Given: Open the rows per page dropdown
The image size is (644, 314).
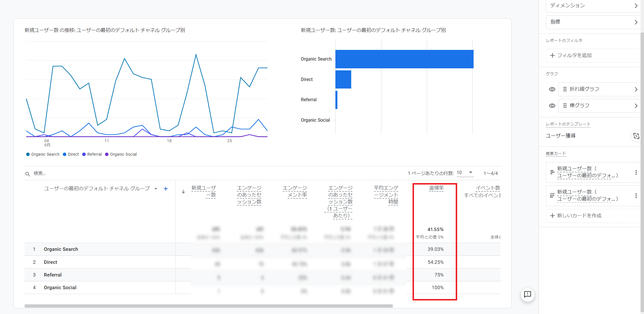Looking at the screenshot, I should click(465, 173).
